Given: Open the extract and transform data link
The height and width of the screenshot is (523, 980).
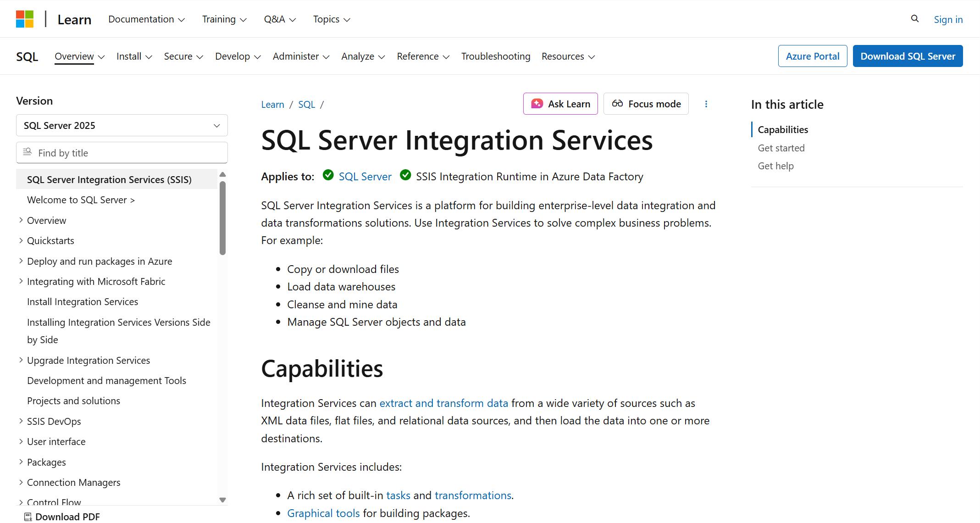Looking at the screenshot, I should [x=443, y=403].
